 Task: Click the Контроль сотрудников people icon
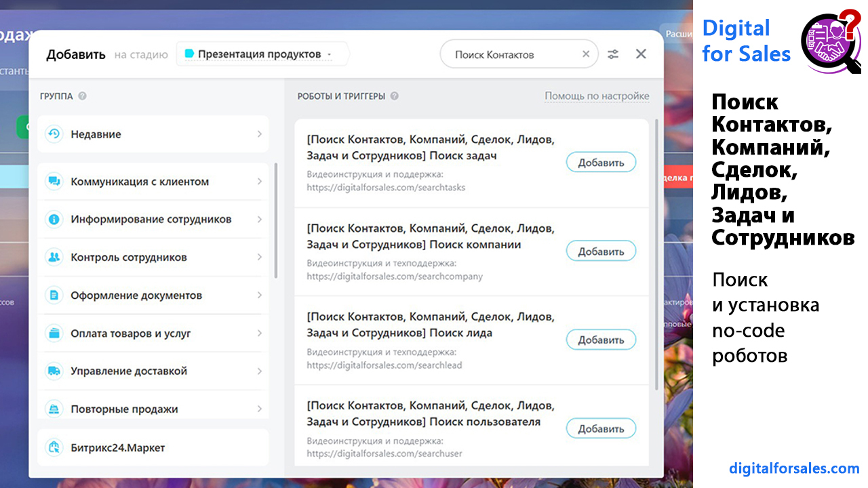54,258
